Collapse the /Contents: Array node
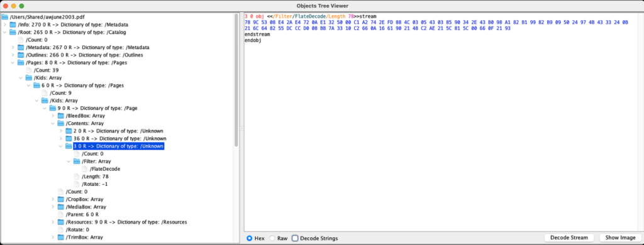Image resolution: width=644 pixels, height=245 pixels. (x=53, y=123)
